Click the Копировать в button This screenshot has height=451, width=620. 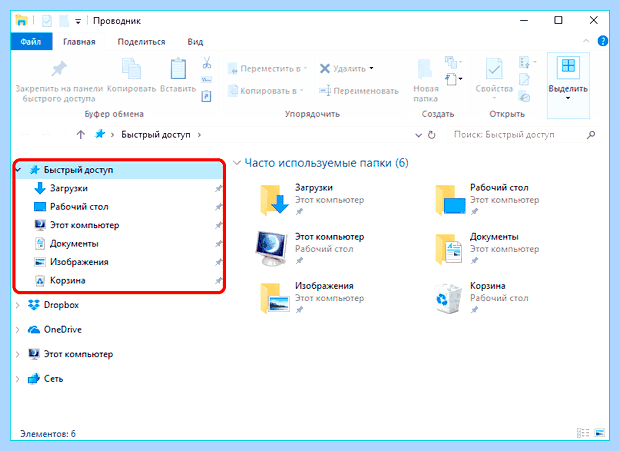(x=266, y=91)
